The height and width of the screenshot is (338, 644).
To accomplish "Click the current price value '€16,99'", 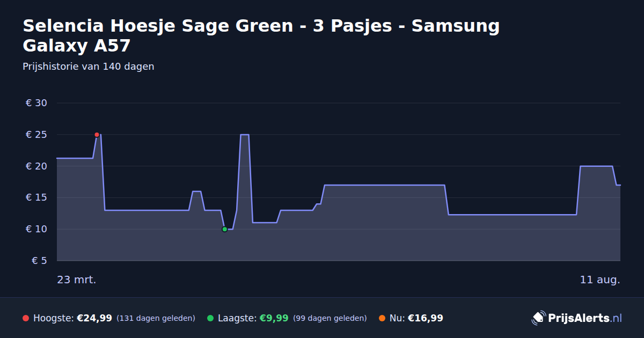I will [x=426, y=318].
